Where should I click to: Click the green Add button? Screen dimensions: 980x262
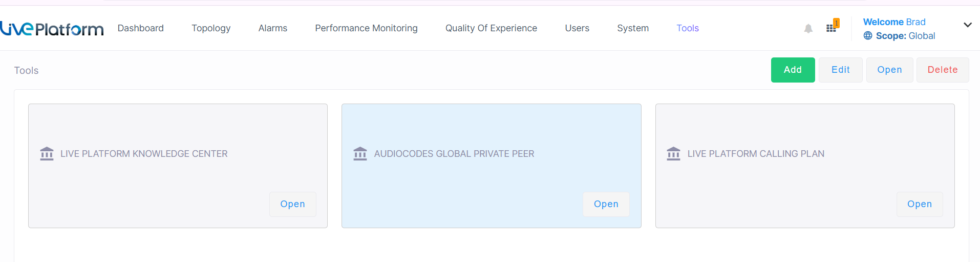[x=793, y=70]
